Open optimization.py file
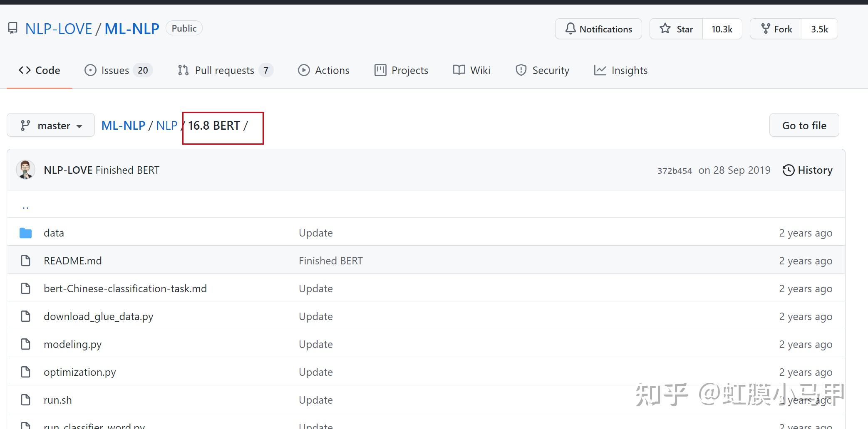This screenshot has width=868, height=429. tap(80, 372)
